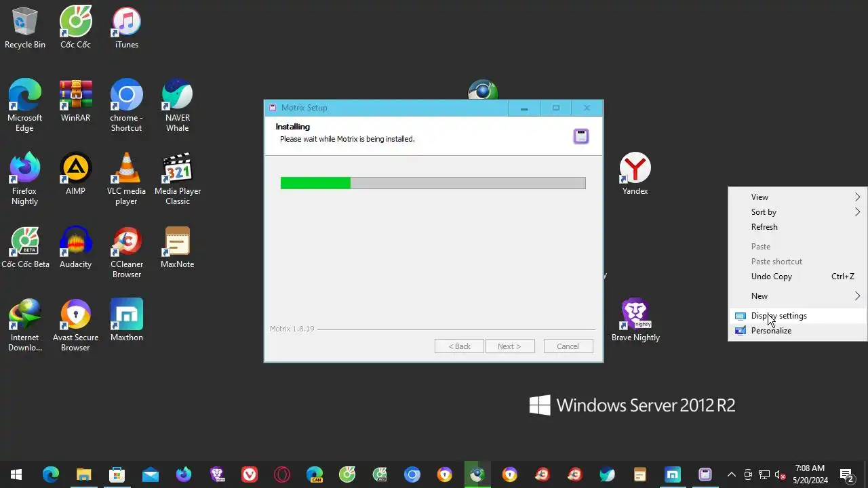The width and height of the screenshot is (868, 488).
Task: Click the Opera icon in the taskbar
Action: [282, 474]
